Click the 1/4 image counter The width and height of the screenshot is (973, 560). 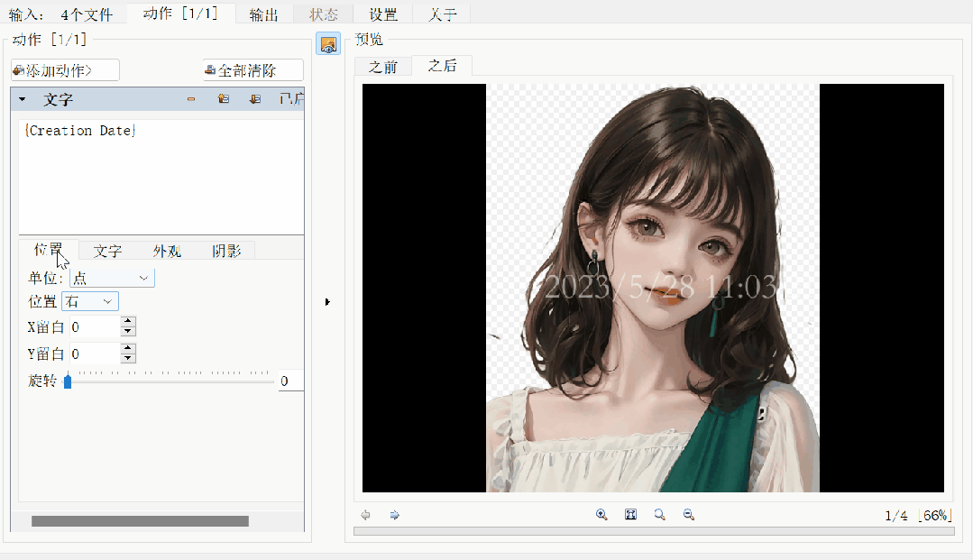point(896,515)
